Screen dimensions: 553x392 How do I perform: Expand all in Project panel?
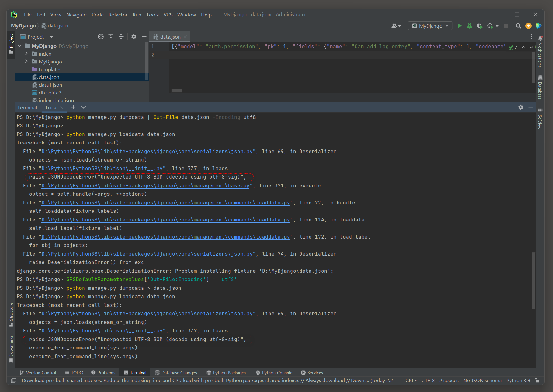point(111,37)
